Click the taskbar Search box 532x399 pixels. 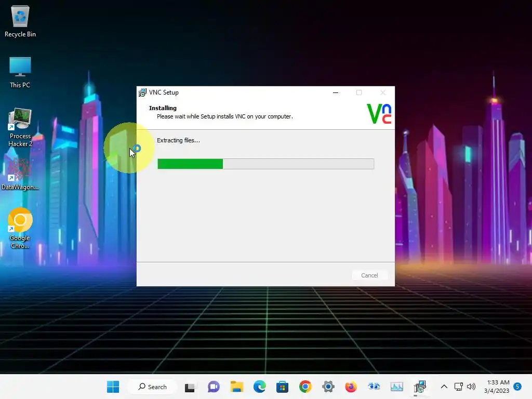pyautogui.click(x=152, y=387)
